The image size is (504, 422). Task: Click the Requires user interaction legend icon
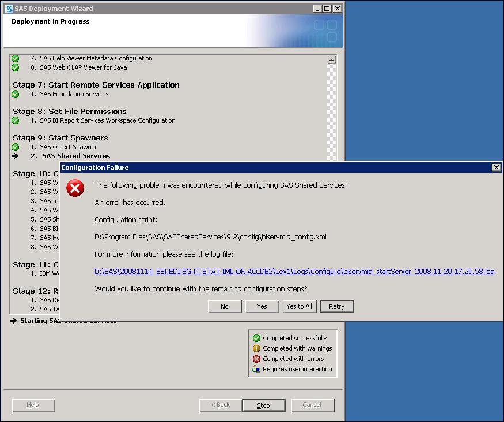[x=257, y=369]
